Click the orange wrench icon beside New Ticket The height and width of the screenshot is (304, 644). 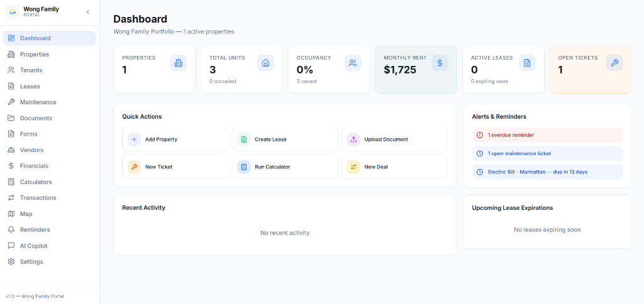(135, 167)
